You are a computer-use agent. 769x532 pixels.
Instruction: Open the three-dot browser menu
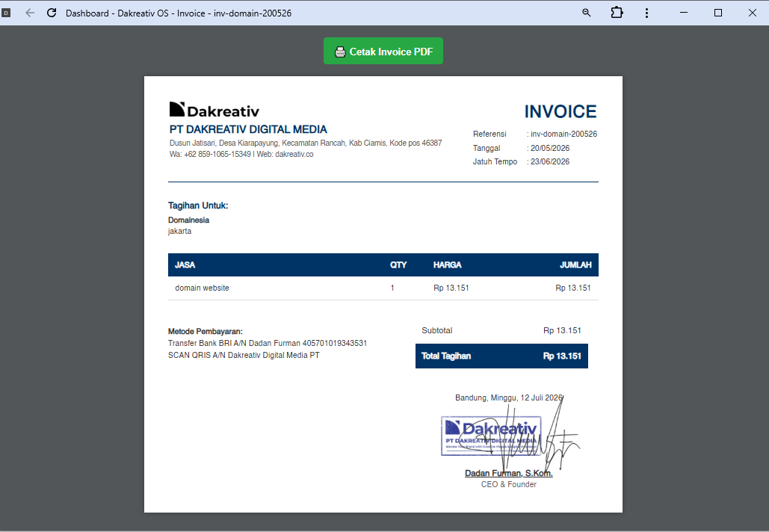click(x=646, y=13)
